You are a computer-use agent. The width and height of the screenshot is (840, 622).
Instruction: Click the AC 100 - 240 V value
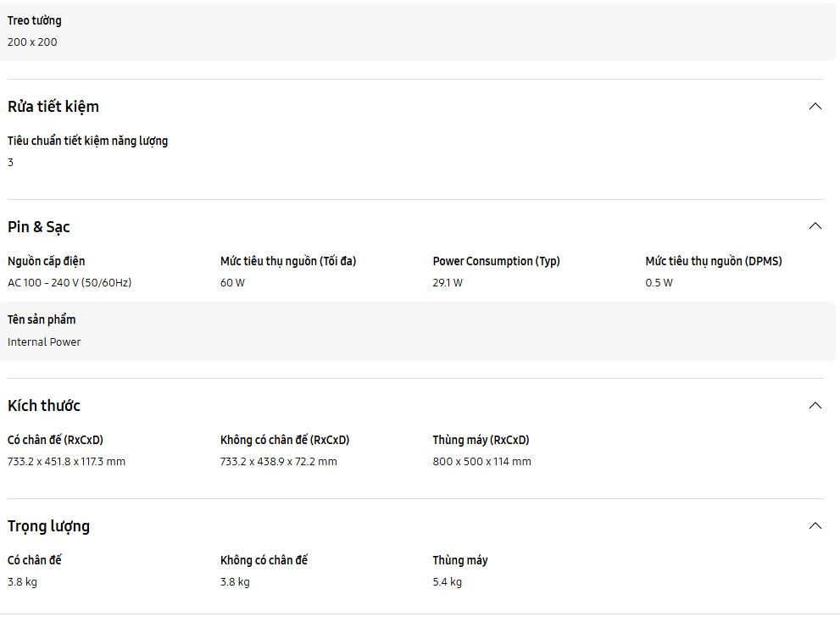pyautogui.click(x=70, y=282)
